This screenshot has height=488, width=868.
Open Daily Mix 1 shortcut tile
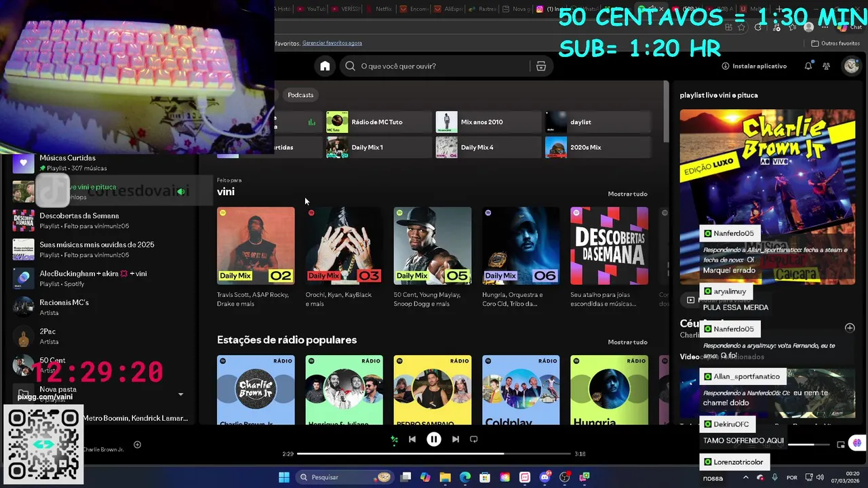click(x=378, y=147)
